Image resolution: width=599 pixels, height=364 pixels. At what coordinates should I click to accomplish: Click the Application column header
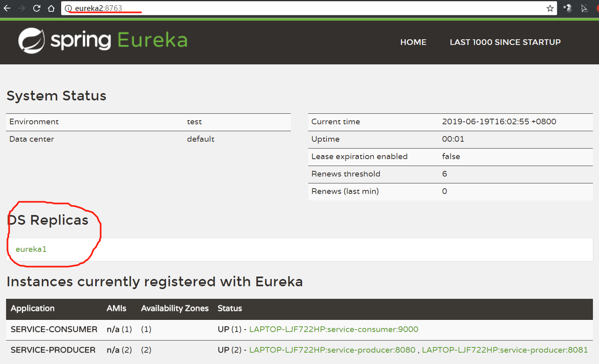[x=32, y=309]
